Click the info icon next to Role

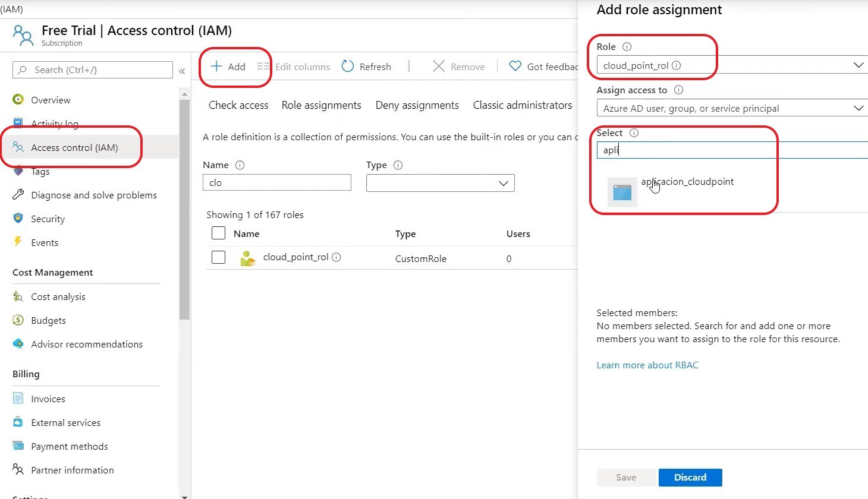[x=627, y=47]
